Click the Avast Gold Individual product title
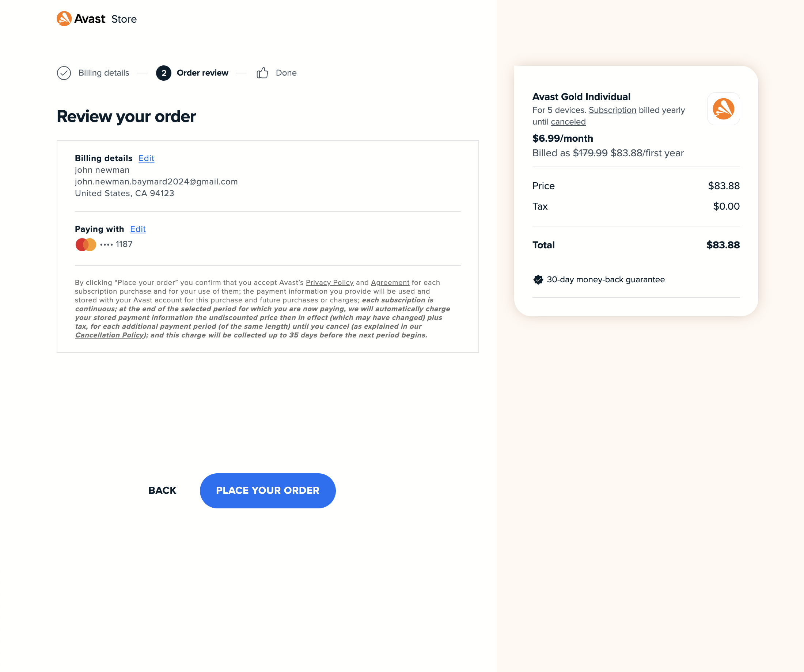 click(581, 97)
